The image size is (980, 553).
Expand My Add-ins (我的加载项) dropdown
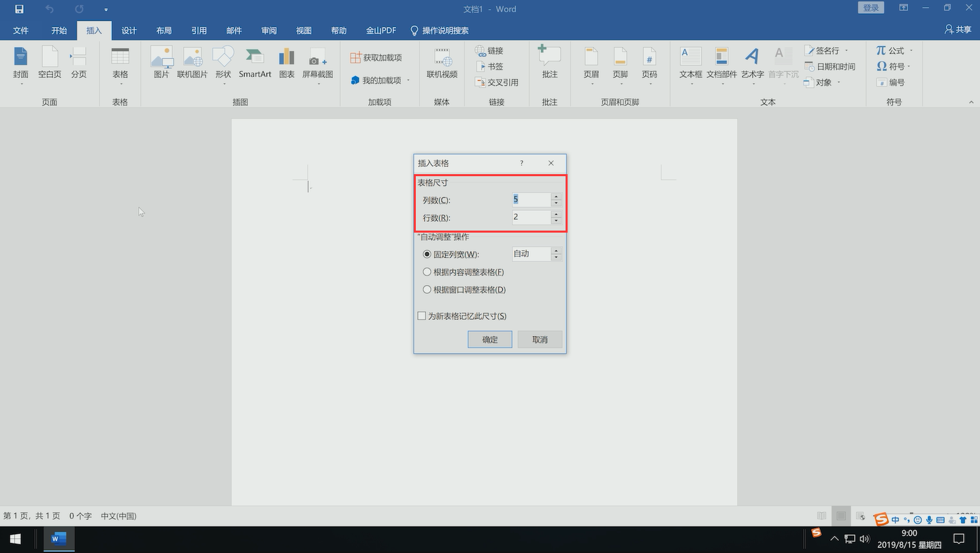point(408,80)
